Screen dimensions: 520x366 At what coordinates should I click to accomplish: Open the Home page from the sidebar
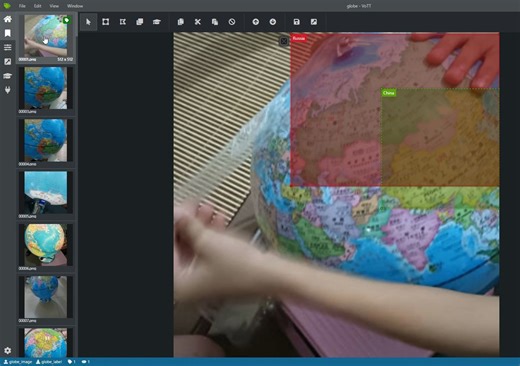(8, 19)
